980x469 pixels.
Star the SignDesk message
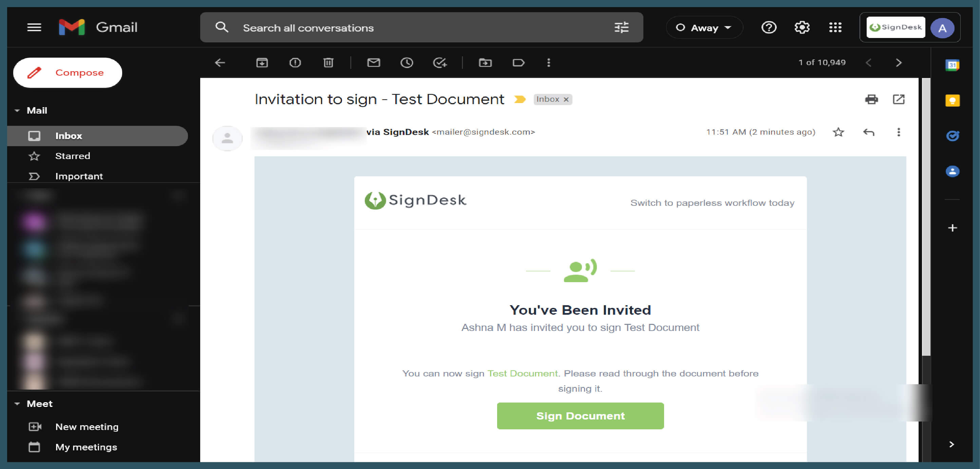coord(838,132)
